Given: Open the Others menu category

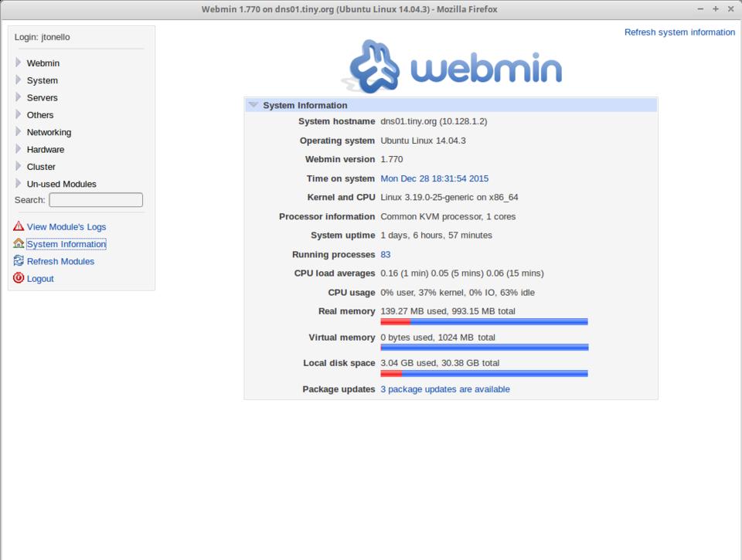Looking at the screenshot, I should click(x=40, y=115).
